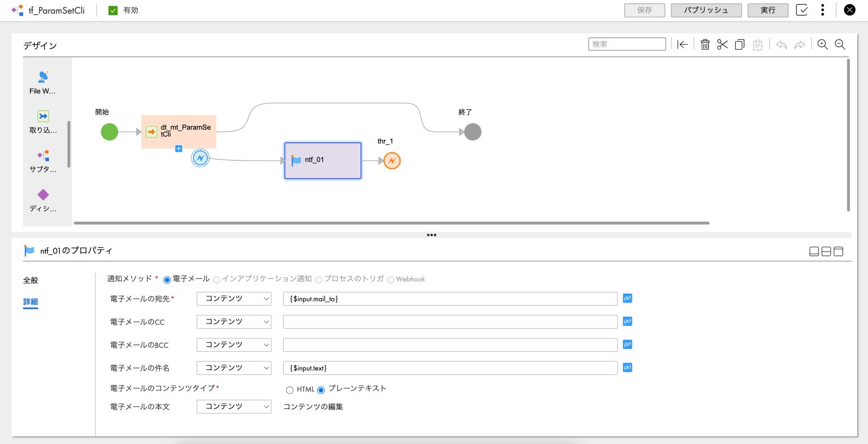Click the zoom-out magnifier icon
The image size is (868, 444).
pyautogui.click(x=840, y=44)
